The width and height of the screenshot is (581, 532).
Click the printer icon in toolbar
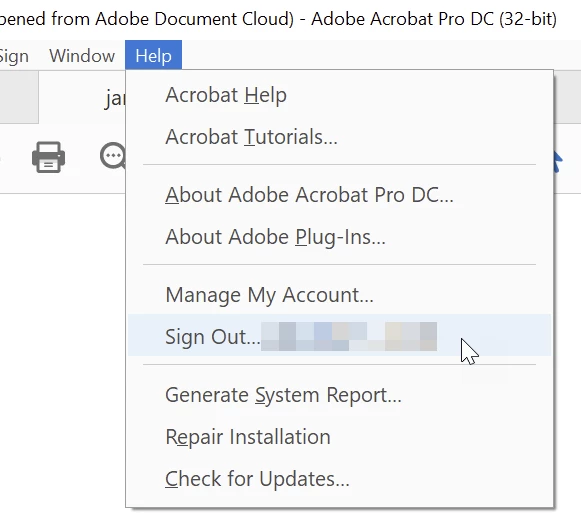point(49,157)
